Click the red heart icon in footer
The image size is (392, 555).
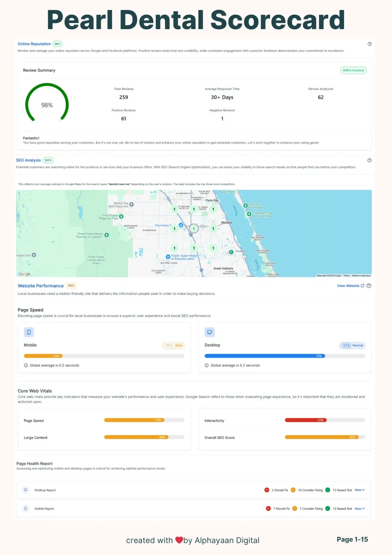point(179,540)
